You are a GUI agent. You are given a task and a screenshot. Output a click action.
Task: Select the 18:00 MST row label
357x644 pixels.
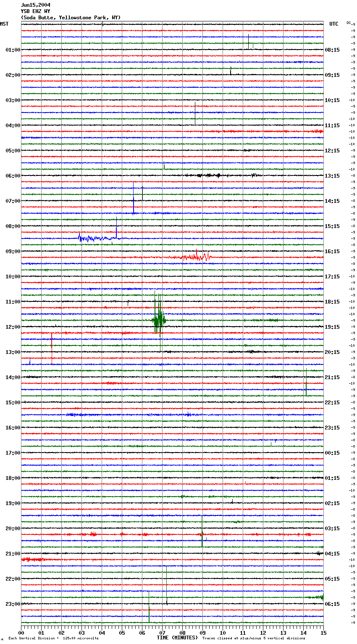(13, 478)
